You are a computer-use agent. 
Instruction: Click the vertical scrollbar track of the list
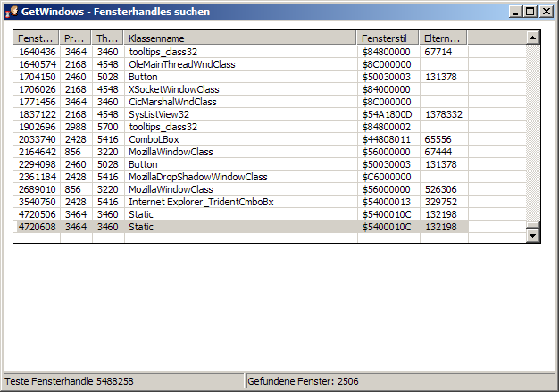click(x=533, y=134)
